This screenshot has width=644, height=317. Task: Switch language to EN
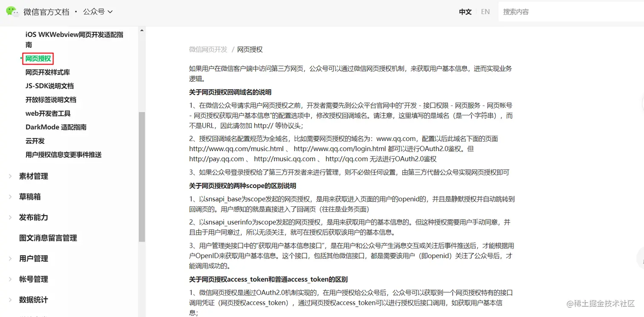pyautogui.click(x=485, y=12)
